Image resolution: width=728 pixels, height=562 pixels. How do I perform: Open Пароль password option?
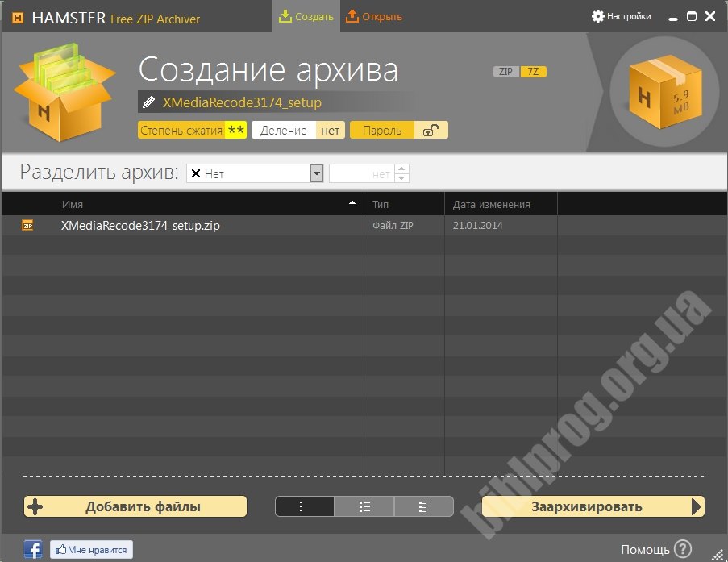[399, 130]
